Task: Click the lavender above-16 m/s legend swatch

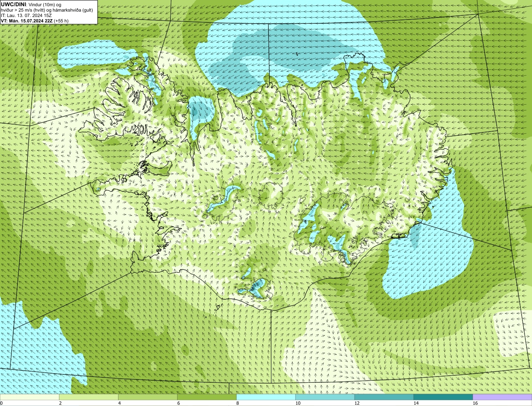Action: [x=502, y=397]
